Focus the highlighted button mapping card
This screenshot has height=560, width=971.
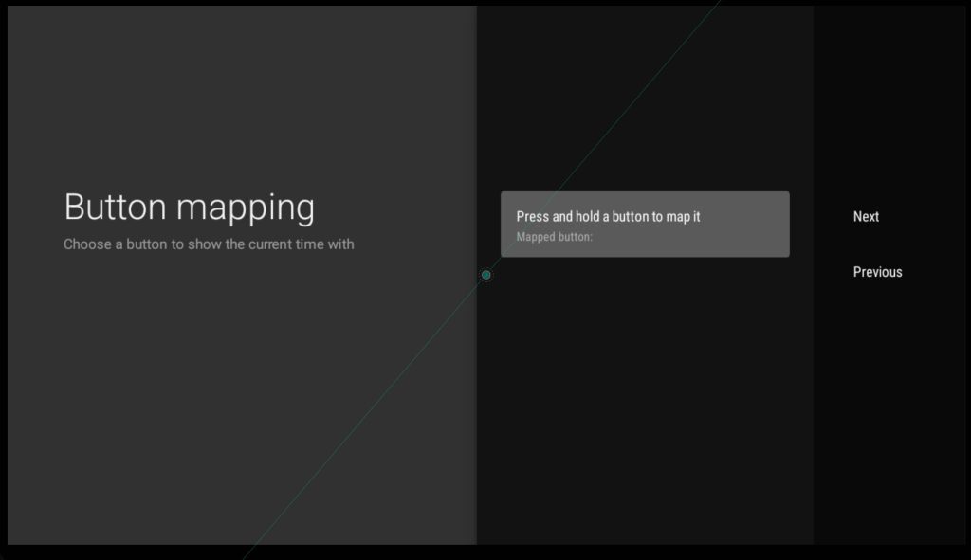click(645, 225)
